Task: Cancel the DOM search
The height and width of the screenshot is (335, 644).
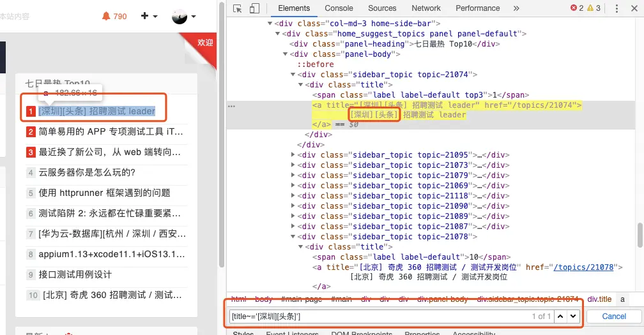Action: [x=614, y=316]
